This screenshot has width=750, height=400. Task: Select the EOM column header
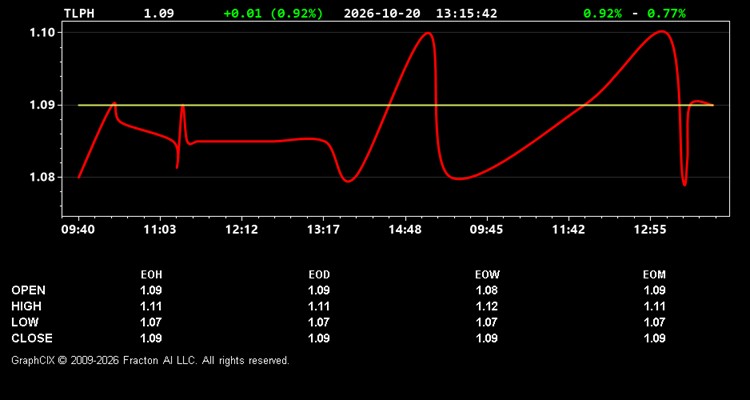(x=654, y=275)
